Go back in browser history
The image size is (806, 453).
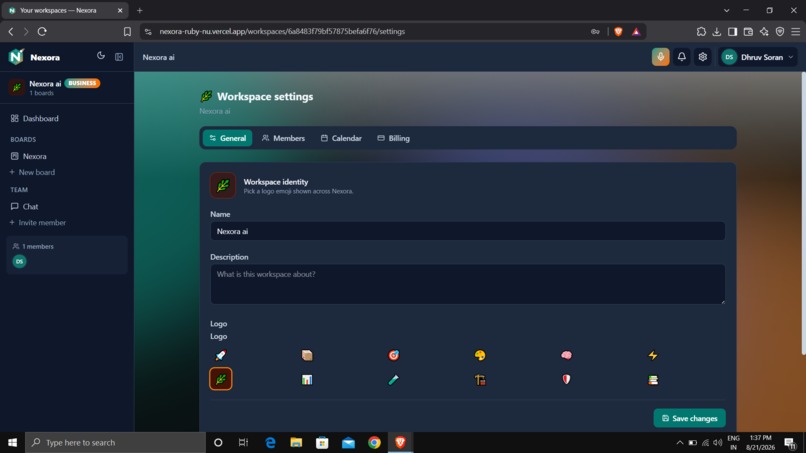tap(11, 31)
